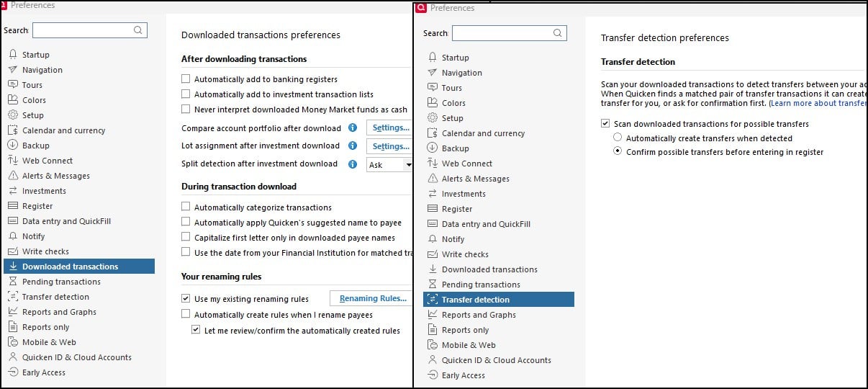
Task: Click info icon beside Lot assignment after download
Action: [353, 146]
